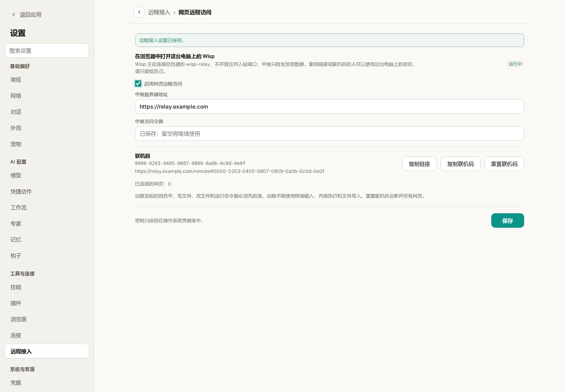Select the active 远程接入 sidebar item

47,351
